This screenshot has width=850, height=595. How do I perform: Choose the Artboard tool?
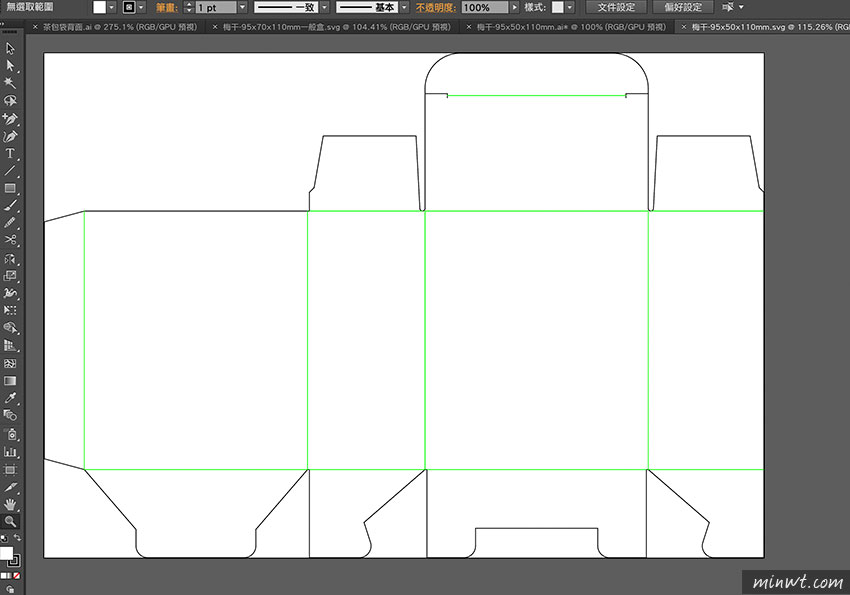click(10, 470)
